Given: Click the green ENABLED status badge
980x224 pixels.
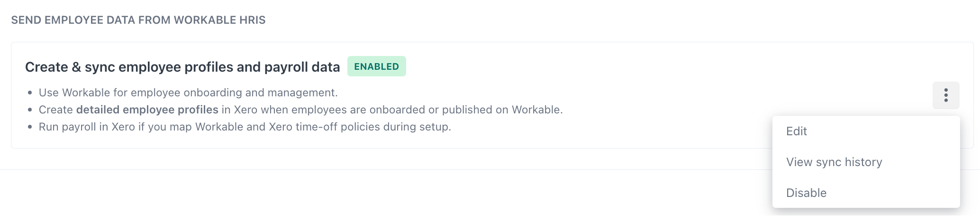Looking at the screenshot, I should pos(377,66).
